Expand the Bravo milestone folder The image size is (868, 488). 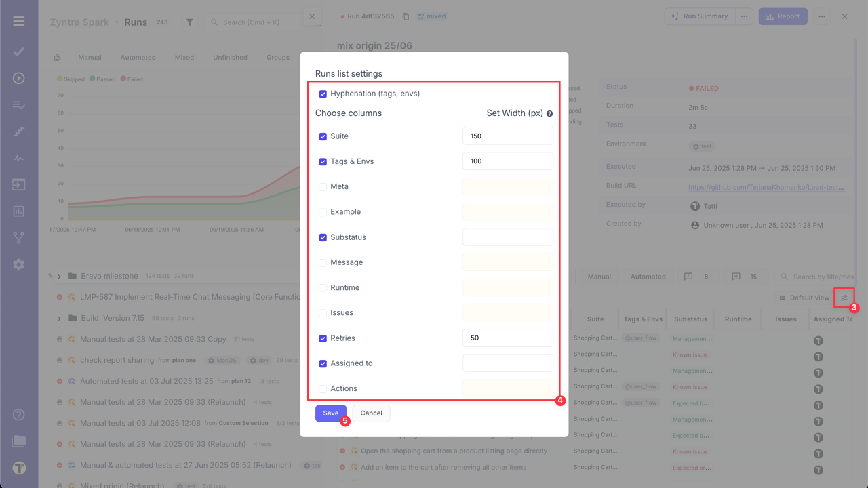pos(58,276)
